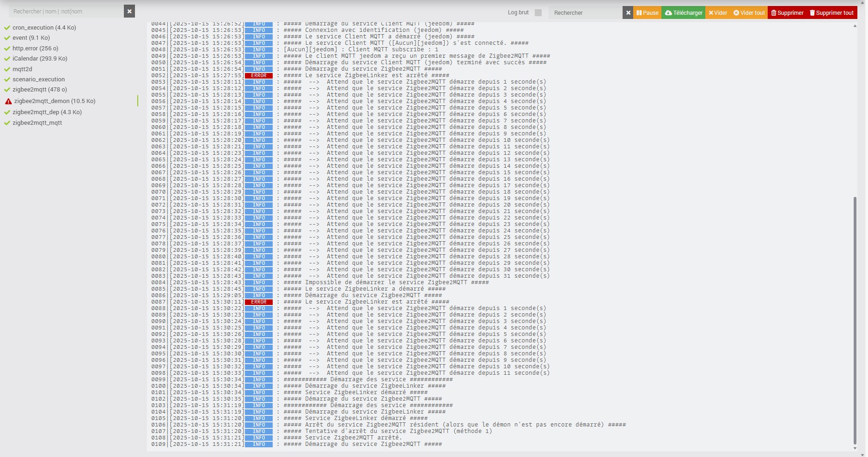Download the log with Télécharger

[x=684, y=13]
